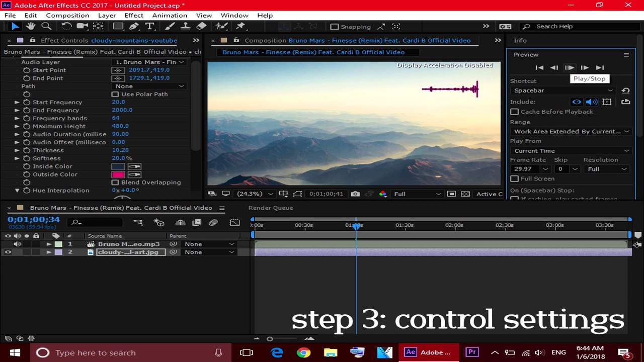This screenshot has width=644, height=362.
Task: Click the Draft 3D timeline icon
Action: 159,222
